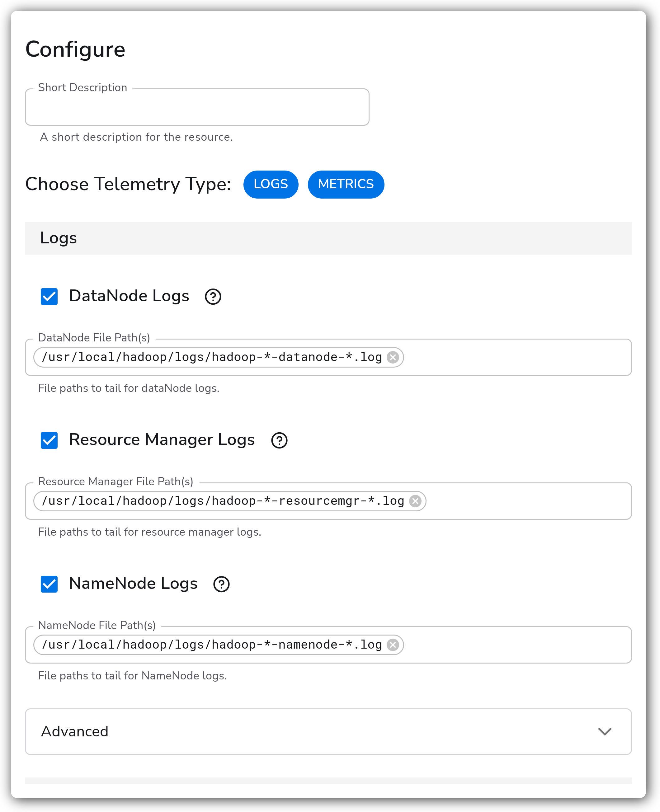Screen dimensions: 660x812
Task: Toggle the METRICS telemetry type
Action: [x=346, y=184]
